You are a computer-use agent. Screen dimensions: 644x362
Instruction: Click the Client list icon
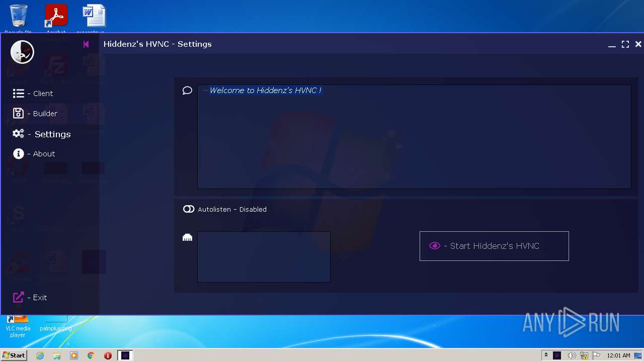point(18,94)
